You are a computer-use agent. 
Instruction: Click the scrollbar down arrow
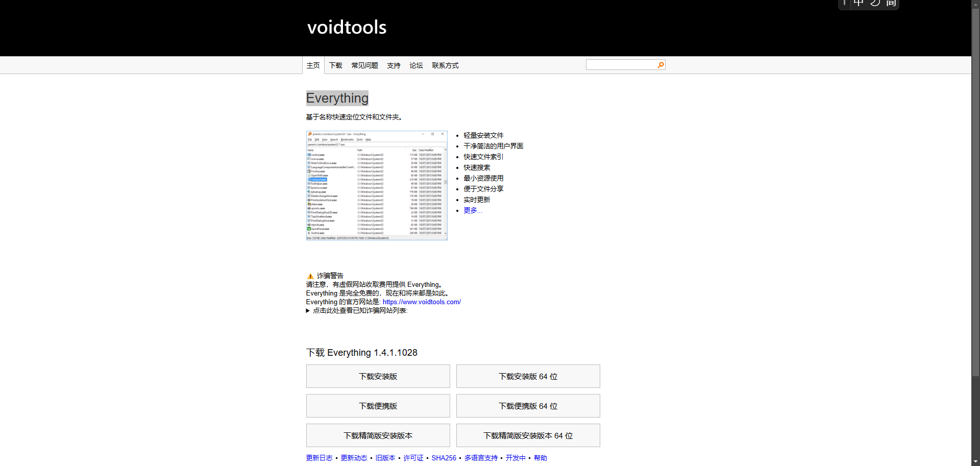click(x=975, y=461)
